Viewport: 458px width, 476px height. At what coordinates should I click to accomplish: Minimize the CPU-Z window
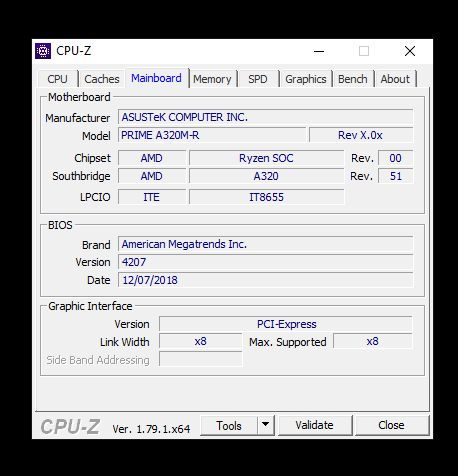tap(319, 51)
